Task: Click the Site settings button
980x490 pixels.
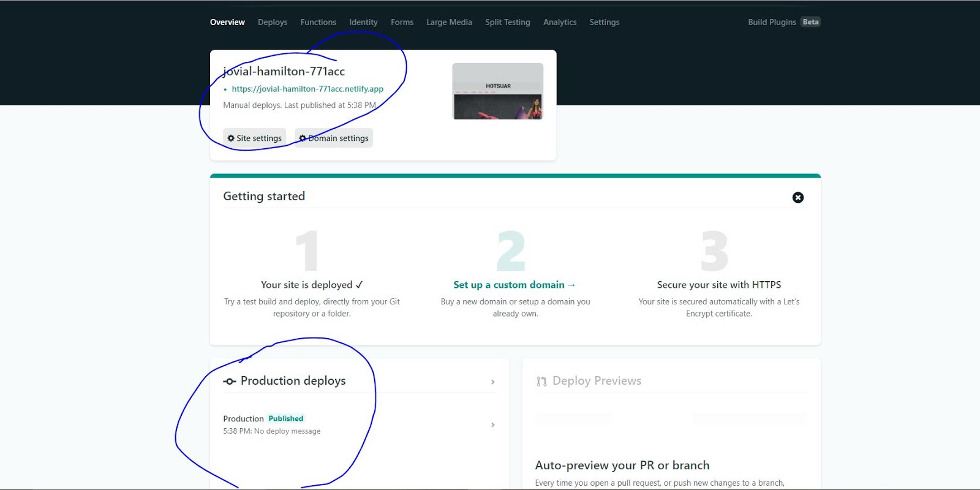Action: (254, 138)
